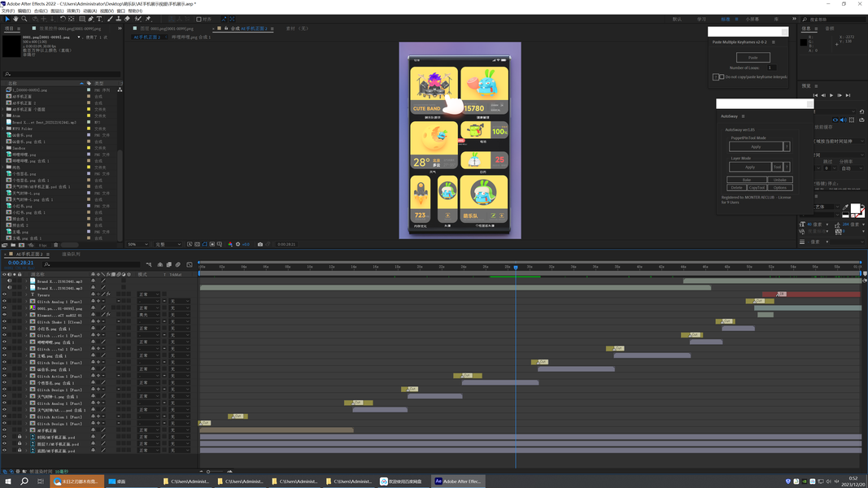Click the timeline motion blur icon
This screenshot has width=868, height=488.
(x=177, y=264)
